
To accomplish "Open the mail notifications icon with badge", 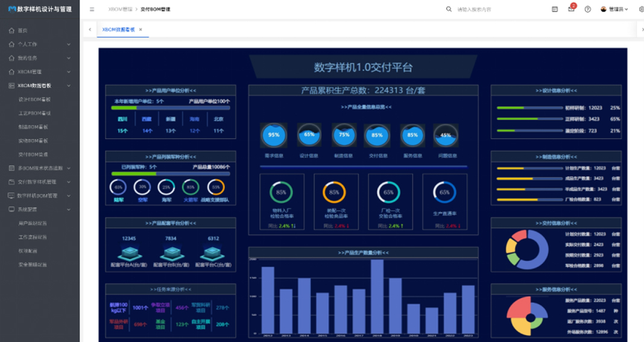I will [x=570, y=10].
